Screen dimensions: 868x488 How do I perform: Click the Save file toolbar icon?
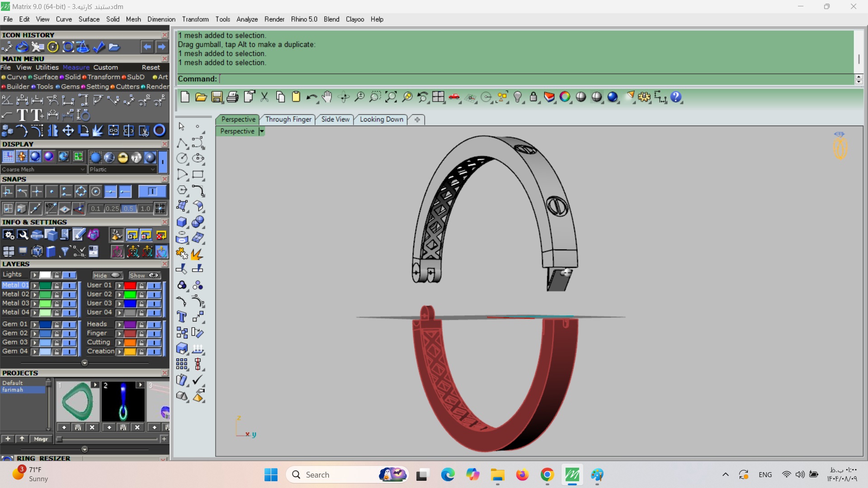pyautogui.click(x=217, y=97)
